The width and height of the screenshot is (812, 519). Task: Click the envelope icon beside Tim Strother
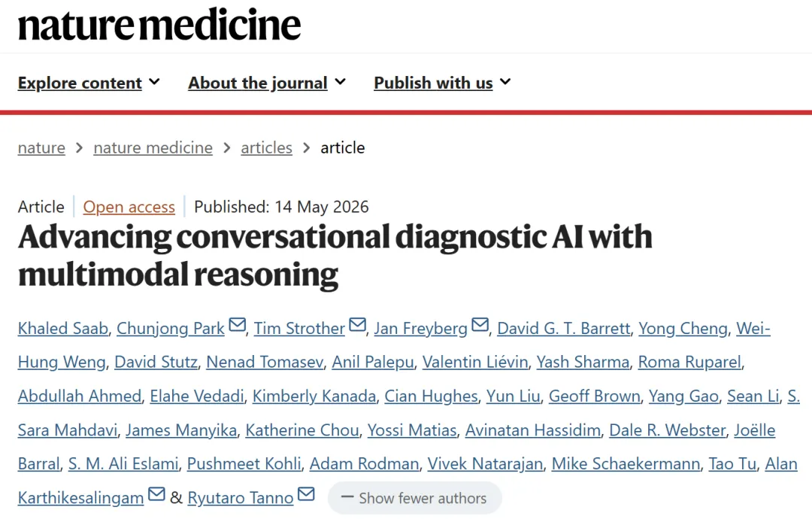click(357, 325)
